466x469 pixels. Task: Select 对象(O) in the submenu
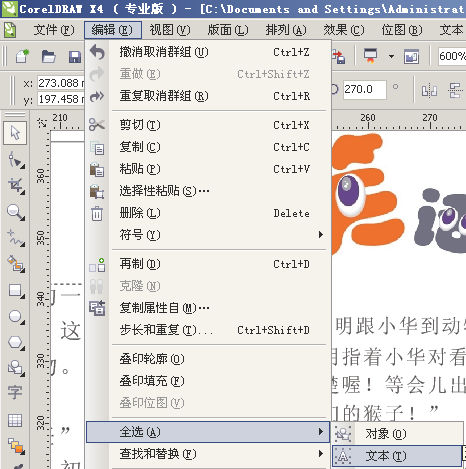[x=397, y=434]
